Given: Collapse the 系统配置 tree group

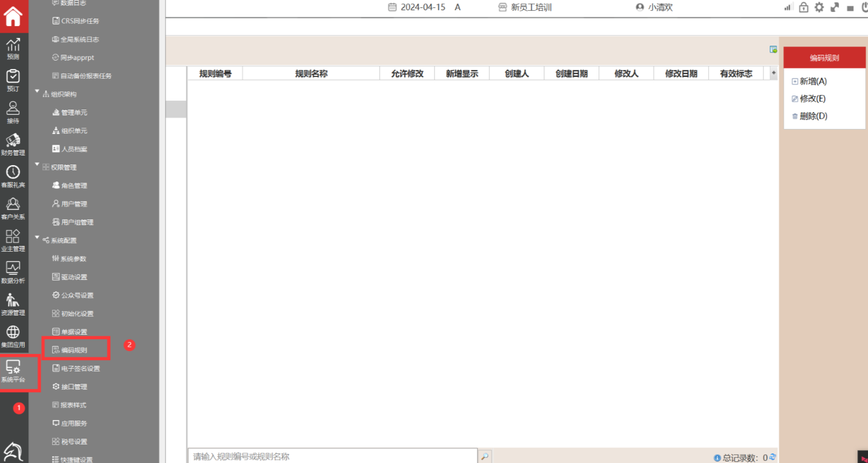Looking at the screenshot, I should pyautogui.click(x=37, y=237).
